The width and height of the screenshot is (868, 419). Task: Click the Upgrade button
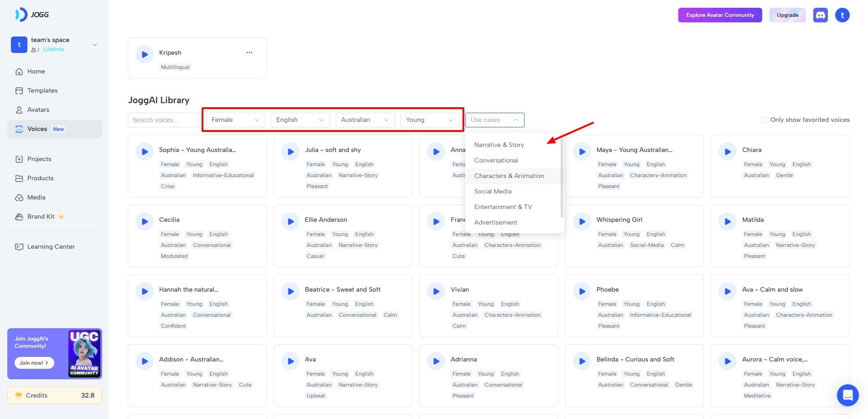pyautogui.click(x=787, y=15)
